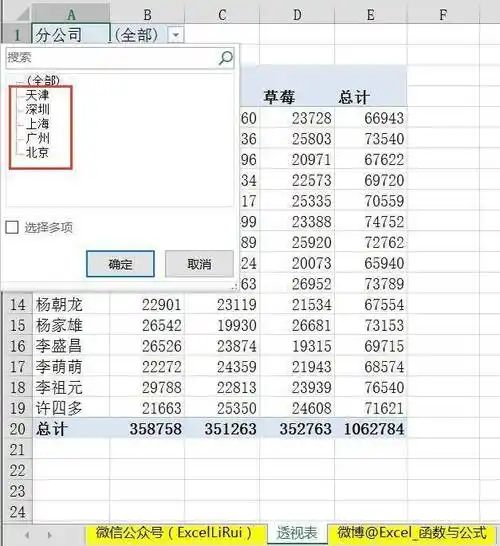500x546 pixels.
Task: Click cell value 24608
Action: 297,408
